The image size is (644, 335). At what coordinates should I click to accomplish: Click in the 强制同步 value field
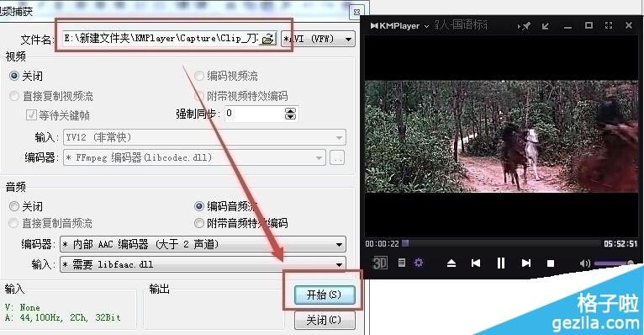coord(255,114)
